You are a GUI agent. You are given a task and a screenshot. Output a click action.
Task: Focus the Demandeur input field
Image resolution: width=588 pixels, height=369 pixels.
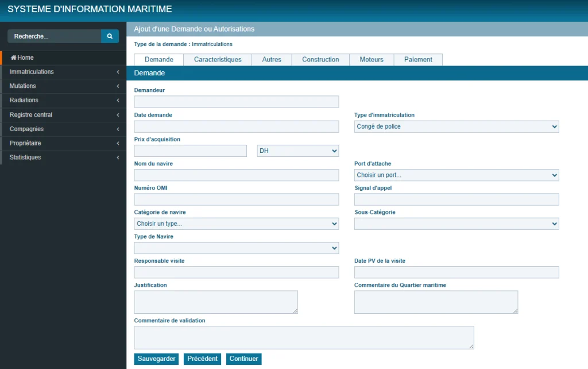pos(236,102)
